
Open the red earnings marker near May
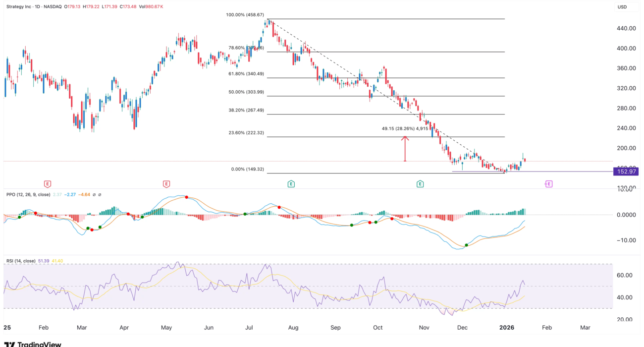point(166,184)
